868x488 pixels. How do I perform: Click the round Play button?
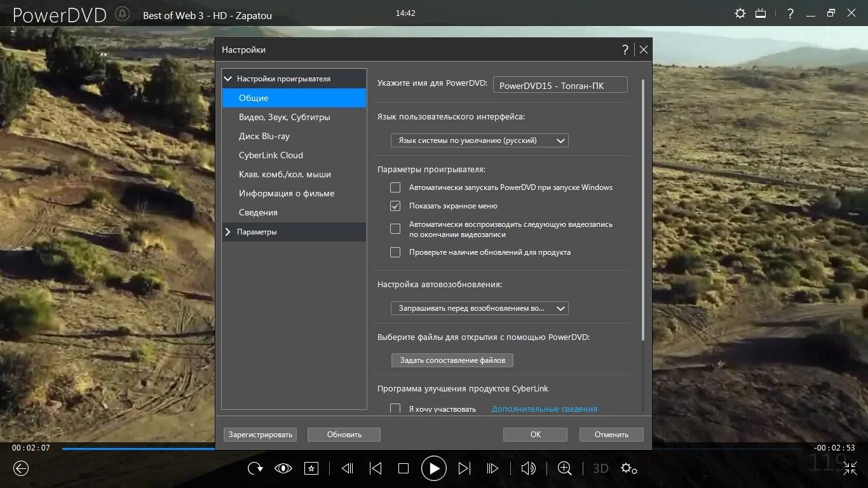(x=434, y=468)
